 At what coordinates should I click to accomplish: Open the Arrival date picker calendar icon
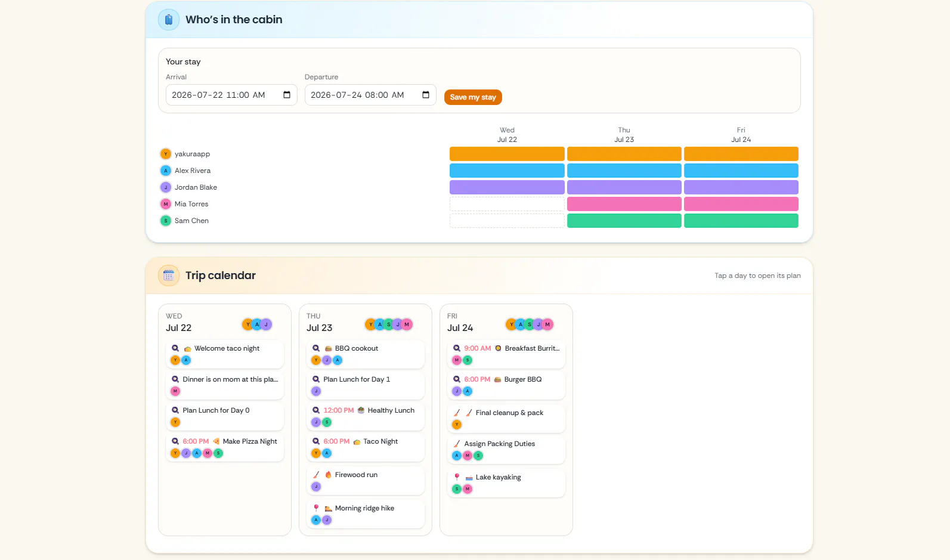pos(287,95)
